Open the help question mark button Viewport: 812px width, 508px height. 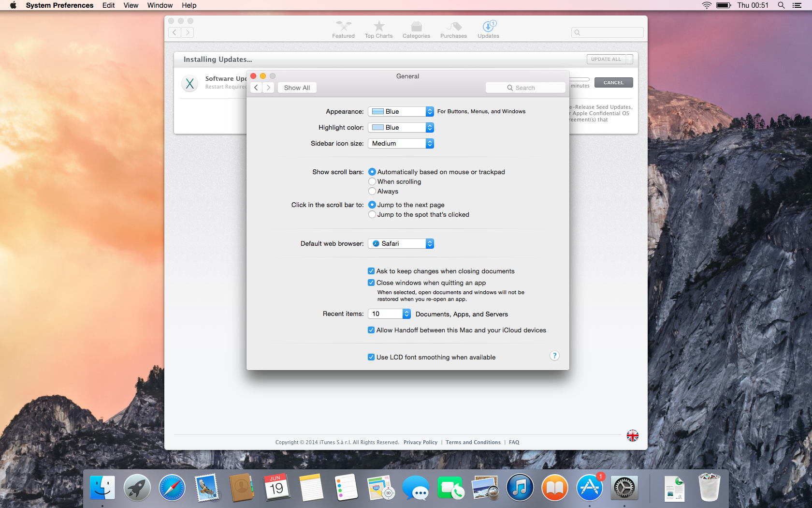pos(554,356)
